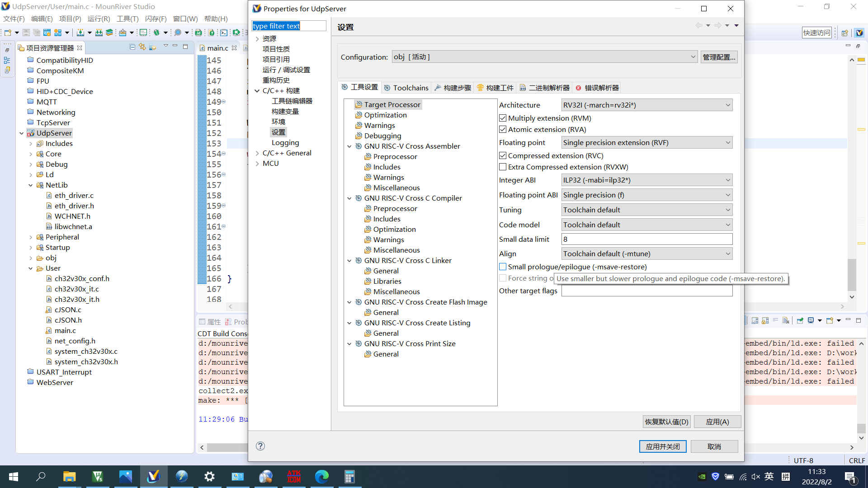The width and height of the screenshot is (868, 488).
Task: Open the Tuning dropdown
Action: coord(647,210)
